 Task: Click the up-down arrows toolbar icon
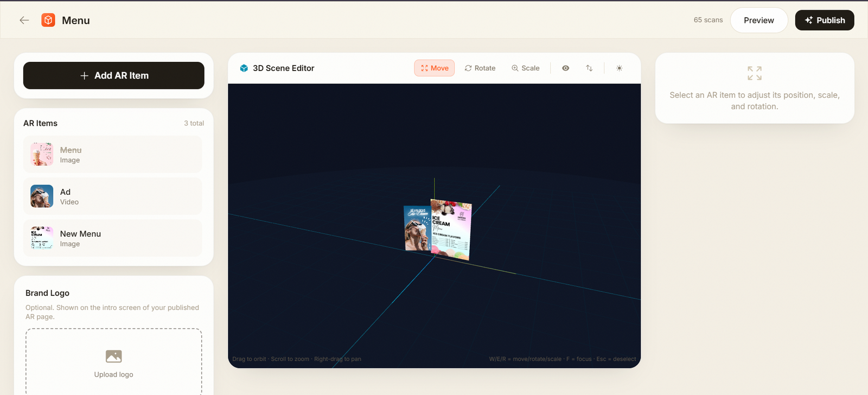pyautogui.click(x=589, y=68)
